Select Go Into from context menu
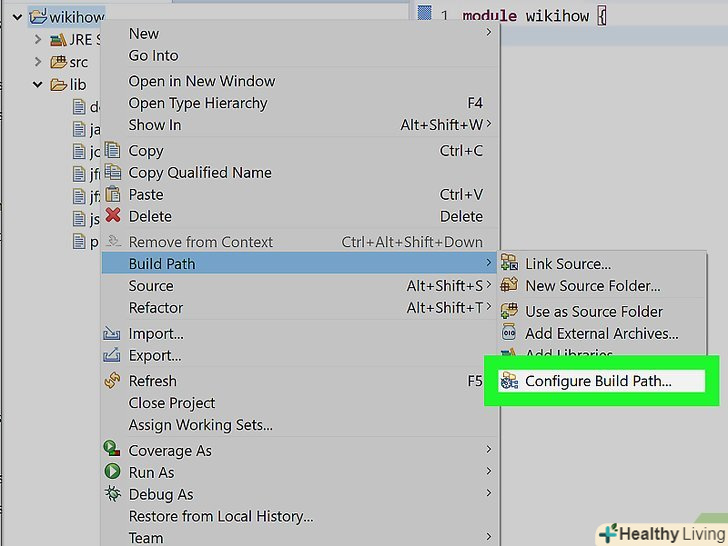 click(x=153, y=56)
